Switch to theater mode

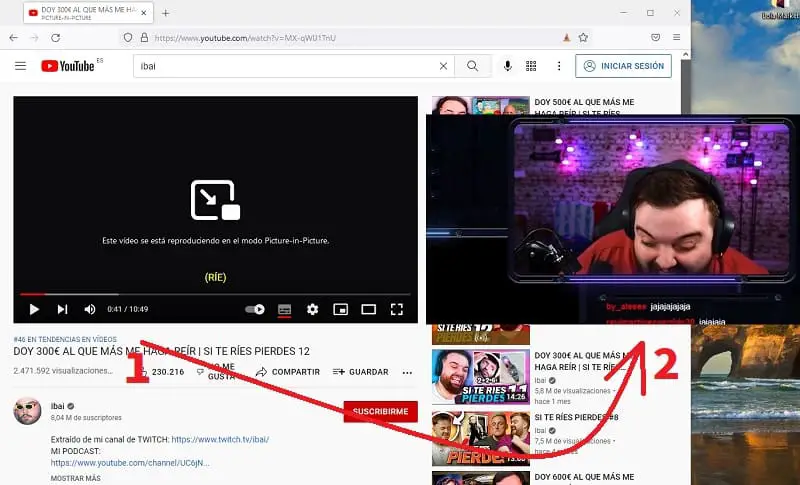point(368,309)
